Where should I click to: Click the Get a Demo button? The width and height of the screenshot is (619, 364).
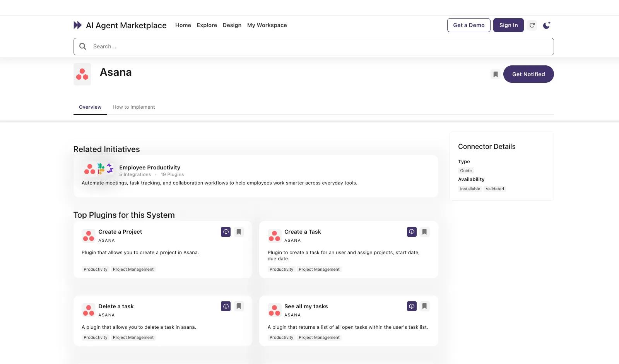pos(469,25)
